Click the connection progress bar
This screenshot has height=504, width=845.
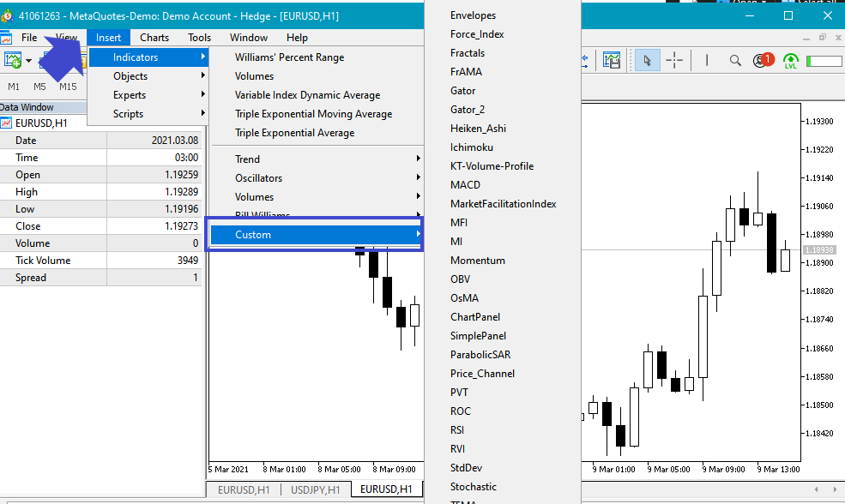[x=825, y=62]
